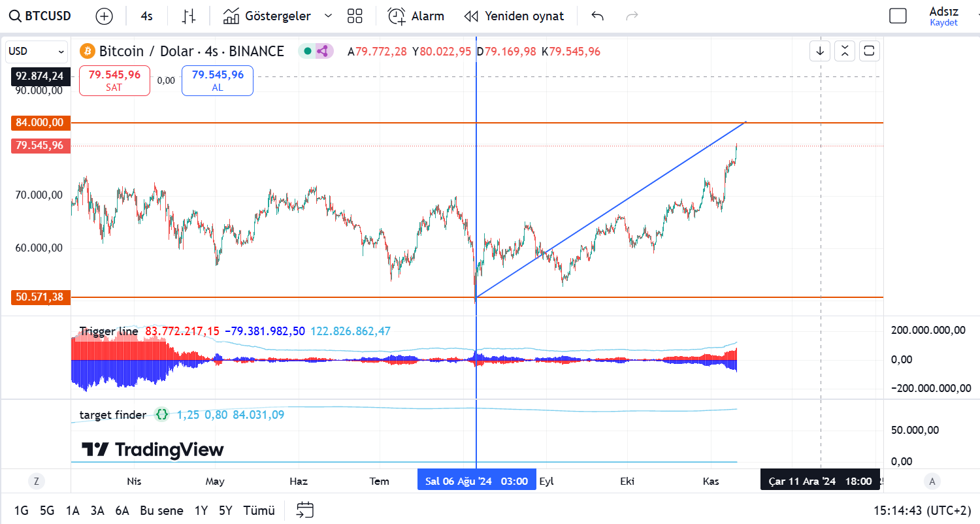Start Yeniden oynat bar replay

click(514, 16)
